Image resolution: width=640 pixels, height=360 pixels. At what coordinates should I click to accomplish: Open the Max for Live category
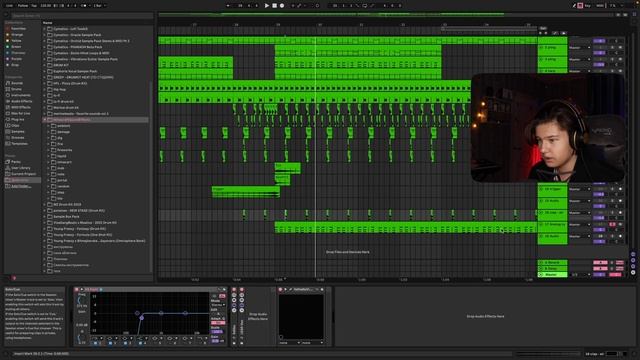(20, 113)
